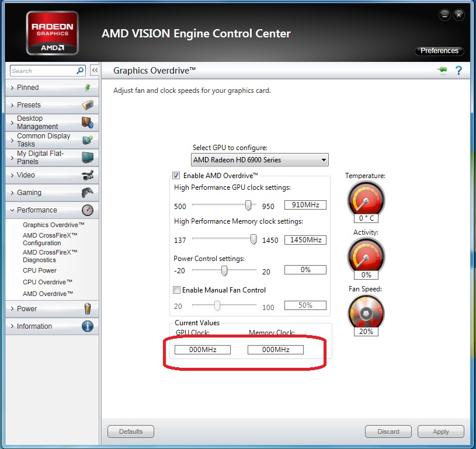The height and width of the screenshot is (449, 476).
Task: Click the manual fan speed slider handle
Action: click(217, 305)
